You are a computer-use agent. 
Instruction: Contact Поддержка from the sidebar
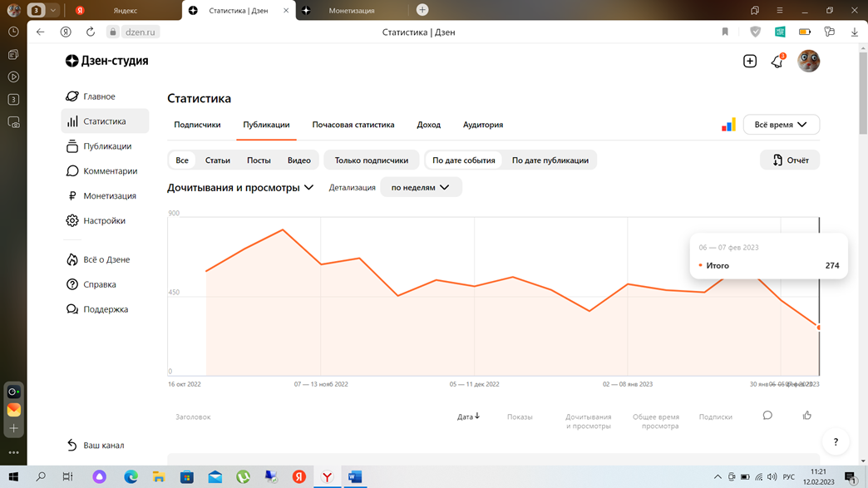tap(97, 309)
